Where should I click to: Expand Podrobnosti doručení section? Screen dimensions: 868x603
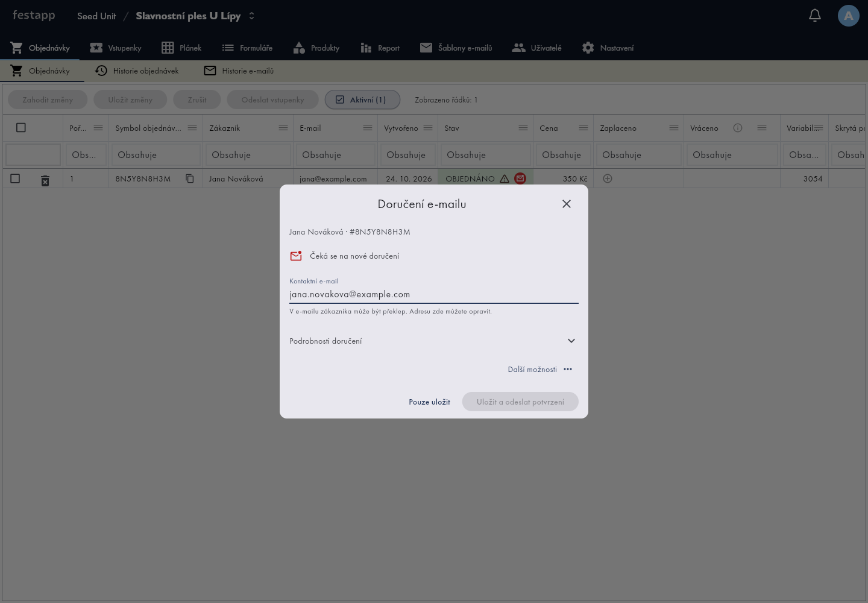433,341
